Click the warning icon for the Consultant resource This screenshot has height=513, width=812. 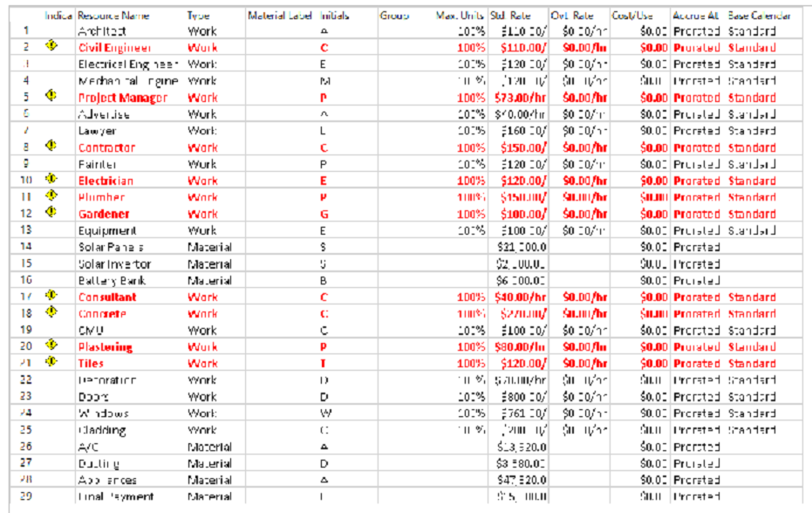tap(51, 296)
